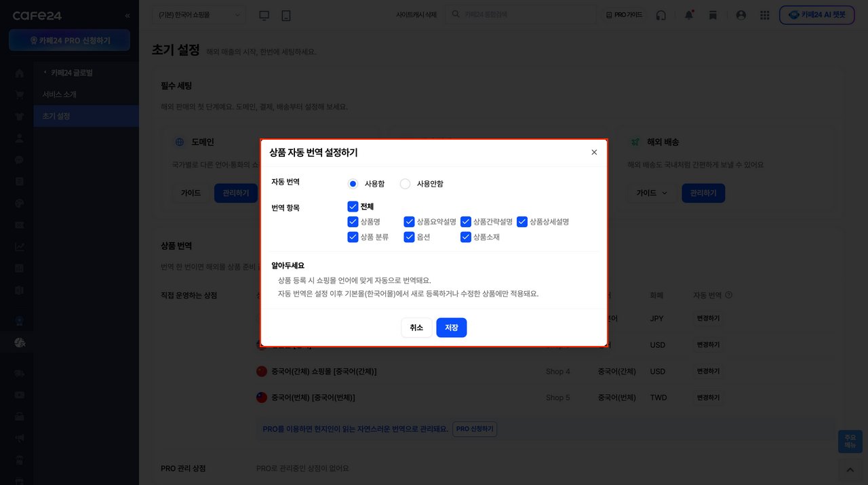Click the China flag icon beside 중국어(간체) 쇼핑몰
The height and width of the screenshot is (485, 868).
tap(262, 371)
